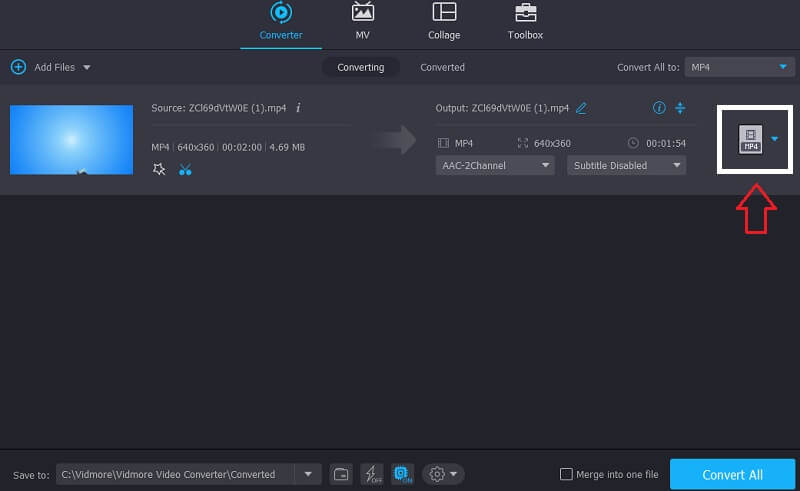Toggle the hardware acceleration lightning icon
This screenshot has height=491, width=800.
(371, 474)
